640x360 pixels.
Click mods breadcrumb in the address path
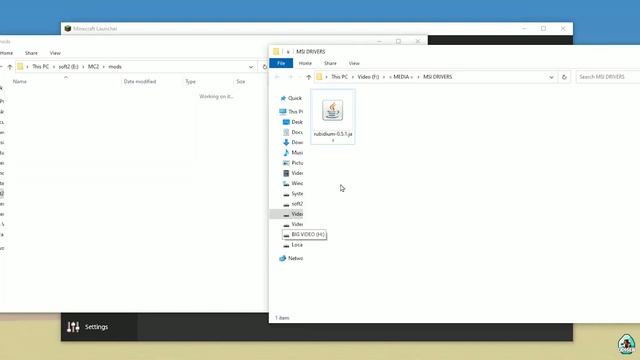point(115,67)
